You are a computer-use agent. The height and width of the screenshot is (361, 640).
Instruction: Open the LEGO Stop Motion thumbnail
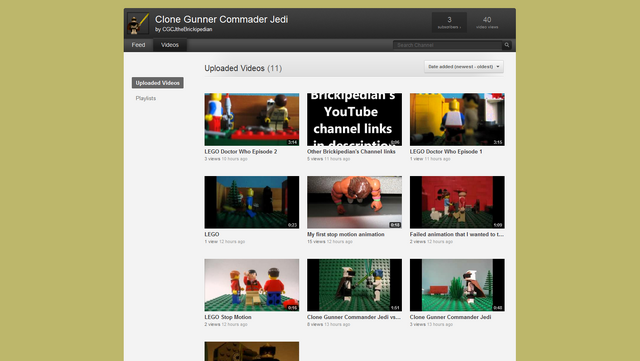pyautogui.click(x=252, y=285)
